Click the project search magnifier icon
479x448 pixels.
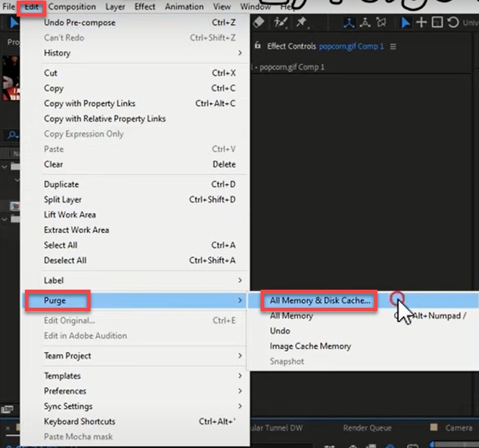[x=12, y=135]
